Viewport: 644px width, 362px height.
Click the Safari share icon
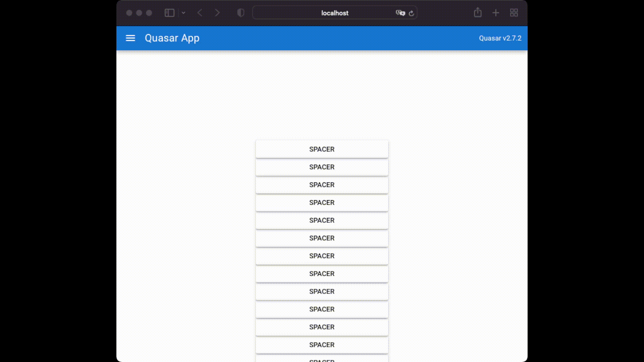click(478, 13)
